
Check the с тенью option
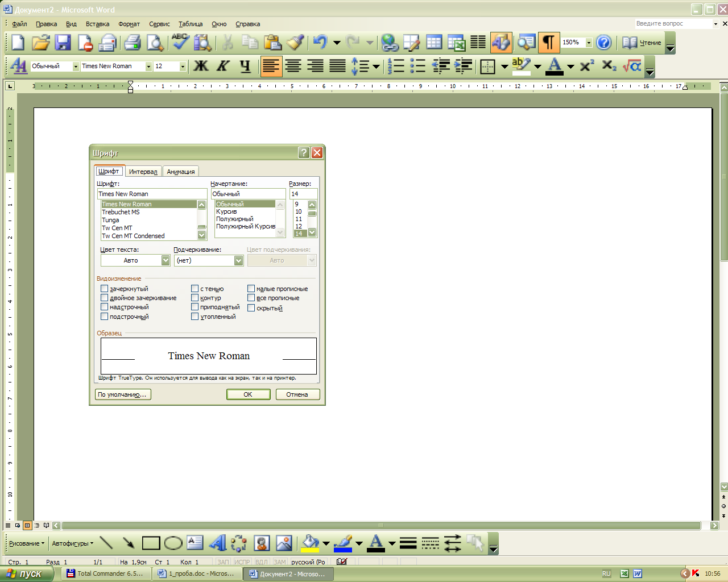pos(195,289)
